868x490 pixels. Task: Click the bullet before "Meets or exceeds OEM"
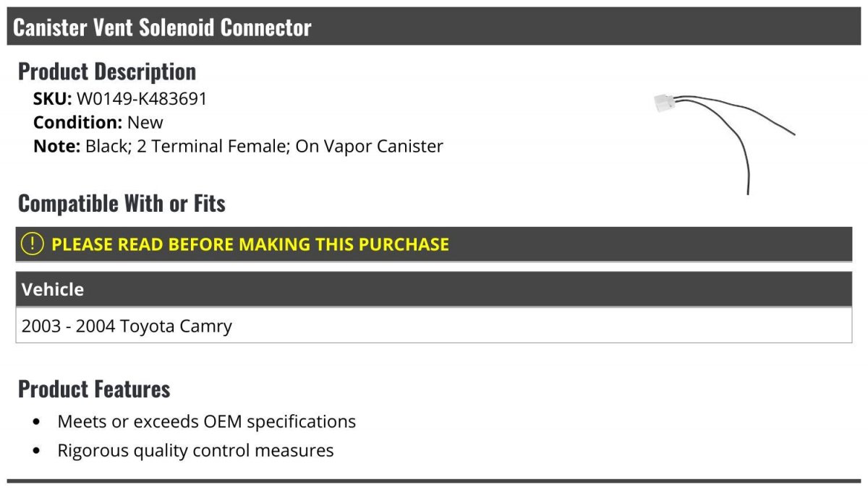tap(37, 421)
